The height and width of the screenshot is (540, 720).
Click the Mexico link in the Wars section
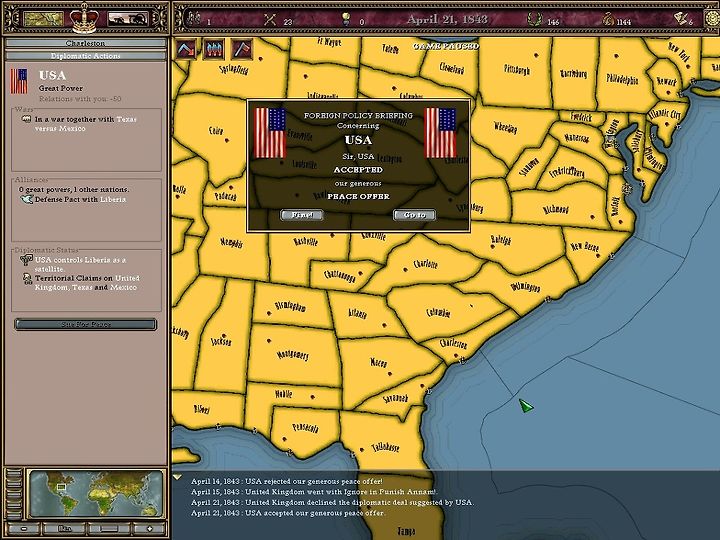point(73,129)
